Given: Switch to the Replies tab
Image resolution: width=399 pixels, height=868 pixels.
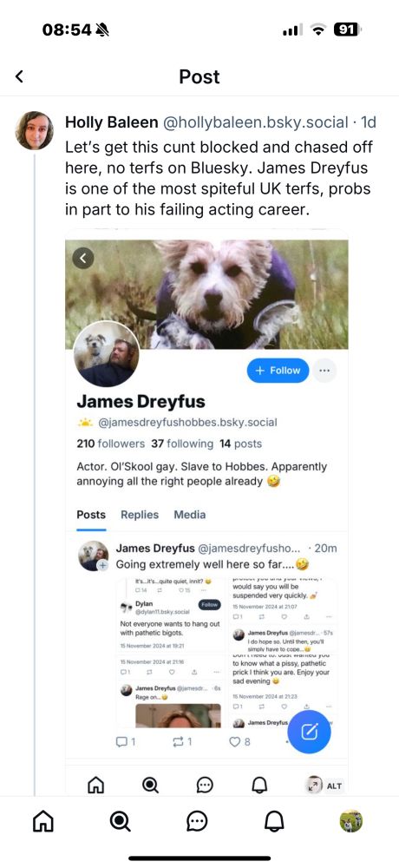Looking at the screenshot, I should 140,515.
